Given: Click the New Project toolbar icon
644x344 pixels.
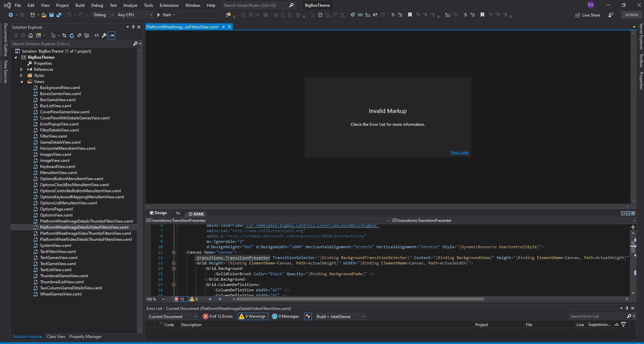Looking at the screenshot, I should click(32, 15).
